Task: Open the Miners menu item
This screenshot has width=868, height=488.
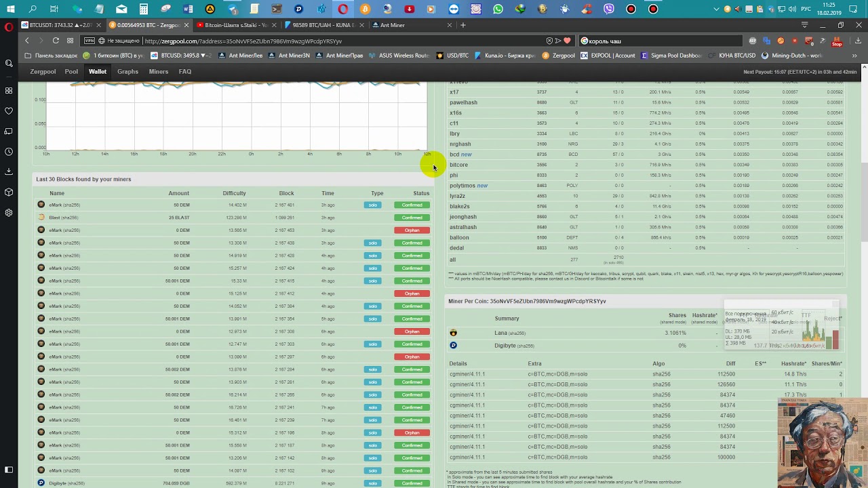Action: pyautogui.click(x=159, y=71)
